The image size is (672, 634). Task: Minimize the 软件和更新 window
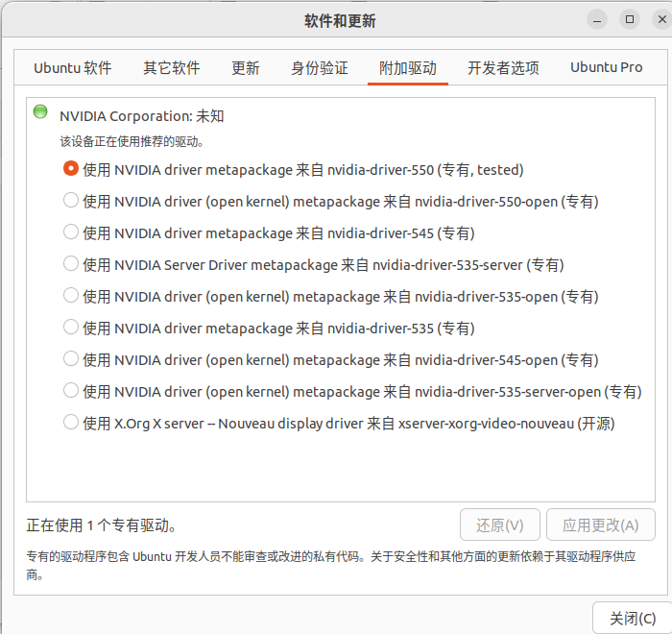pos(597,20)
